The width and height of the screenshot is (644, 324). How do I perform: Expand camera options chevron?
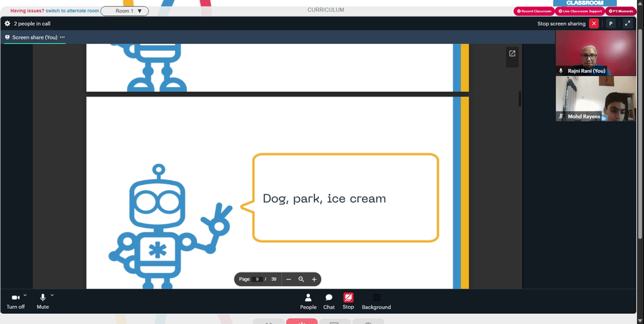(x=25, y=295)
